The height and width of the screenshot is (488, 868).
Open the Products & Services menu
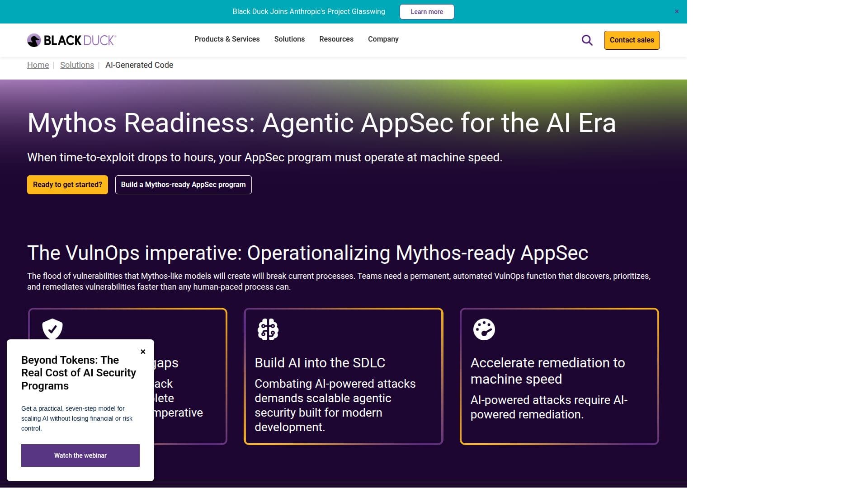227,39
